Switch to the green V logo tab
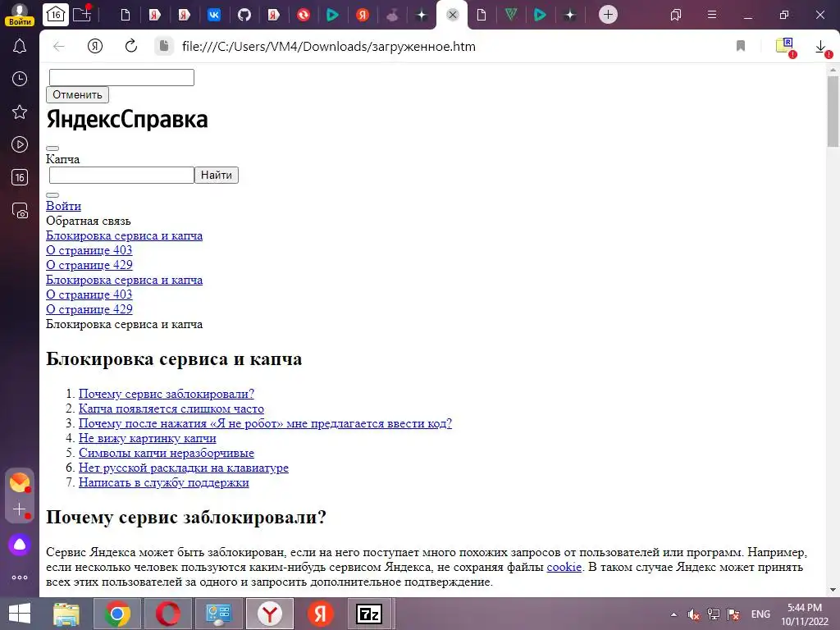Screen dimensions: 840x630 pos(511,15)
